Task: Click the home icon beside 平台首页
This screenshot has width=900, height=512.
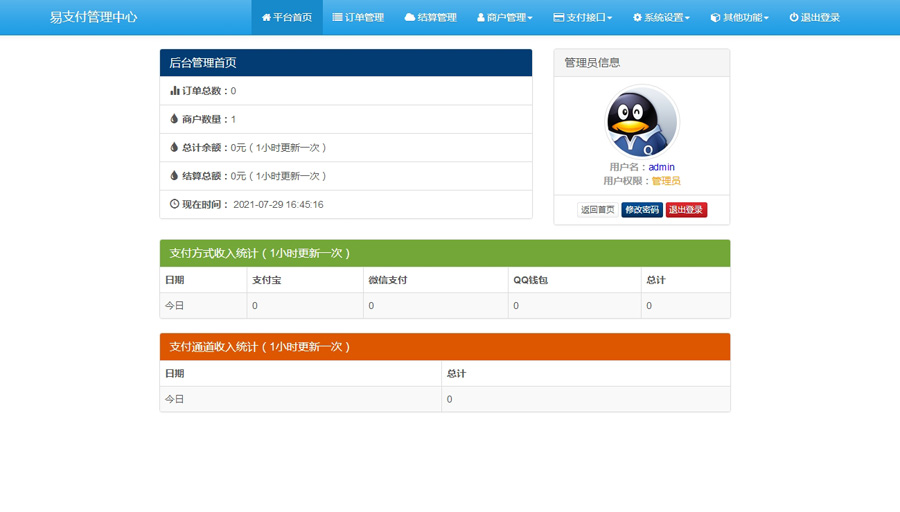Action: [x=266, y=18]
